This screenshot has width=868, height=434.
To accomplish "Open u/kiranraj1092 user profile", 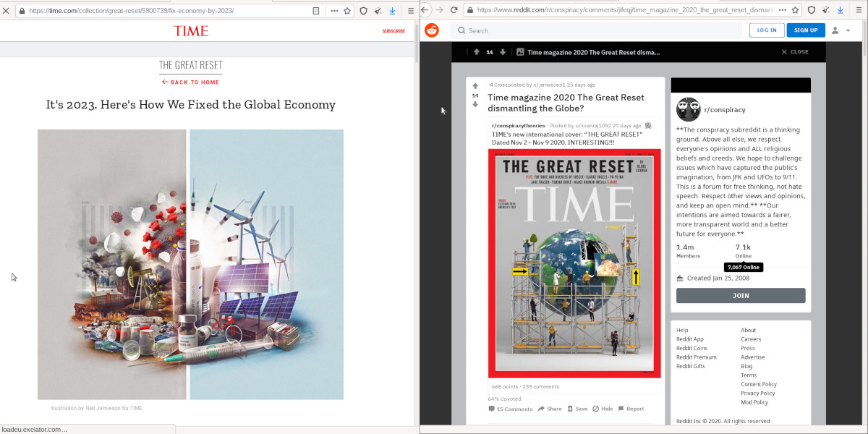I will pyautogui.click(x=594, y=126).
